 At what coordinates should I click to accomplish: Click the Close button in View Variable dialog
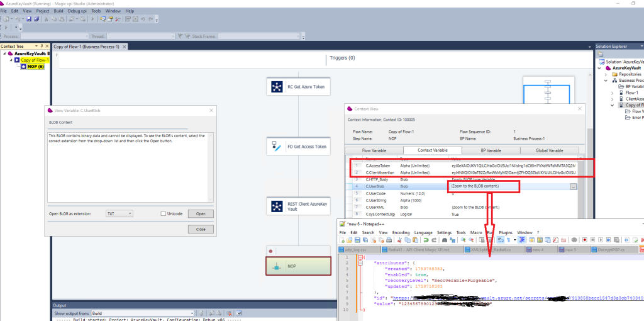coord(201,229)
